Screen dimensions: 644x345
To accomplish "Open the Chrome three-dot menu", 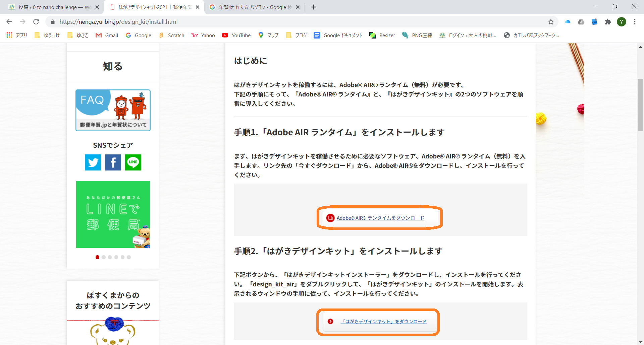I will (x=635, y=22).
